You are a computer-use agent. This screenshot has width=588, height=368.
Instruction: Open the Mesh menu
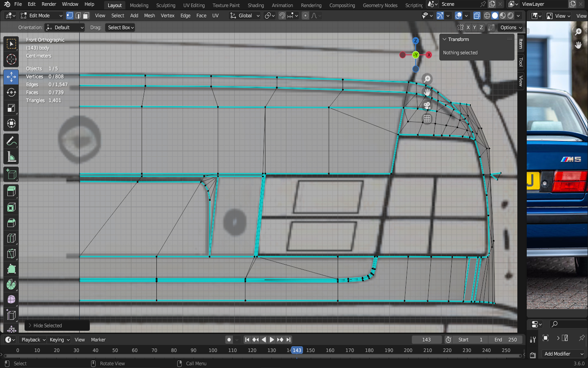pos(149,16)
